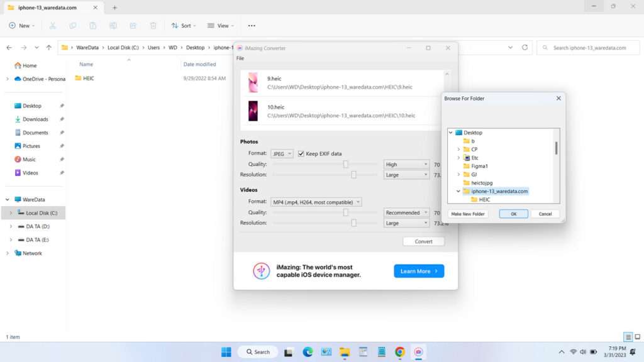Open the See more ellipsis menu
The width and height of the screenshot is (644, 362).
[x=252, y=25]
